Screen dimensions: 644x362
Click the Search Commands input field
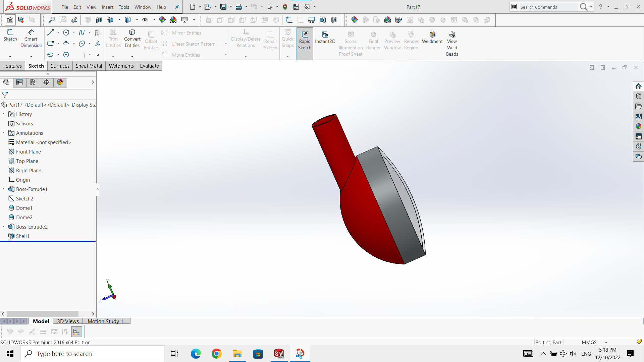tap(548, 7)
